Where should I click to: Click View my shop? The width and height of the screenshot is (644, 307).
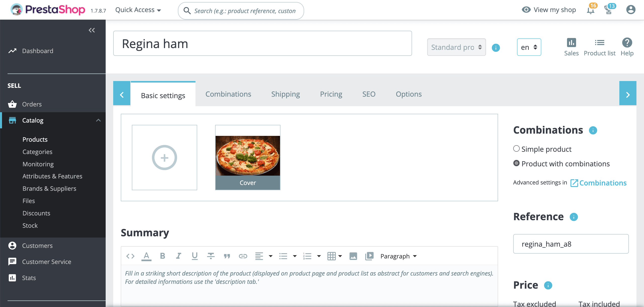[x=554, y=10]
